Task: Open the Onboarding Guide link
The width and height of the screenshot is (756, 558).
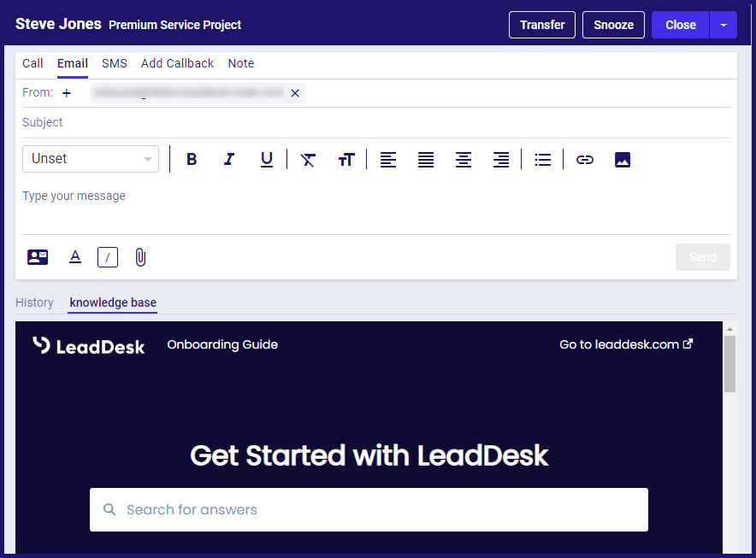Action: click(x=222, y=344)
